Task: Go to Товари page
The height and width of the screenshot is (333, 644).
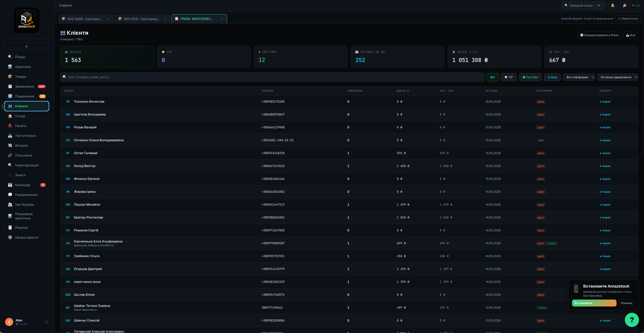Action: coord(26,76)
